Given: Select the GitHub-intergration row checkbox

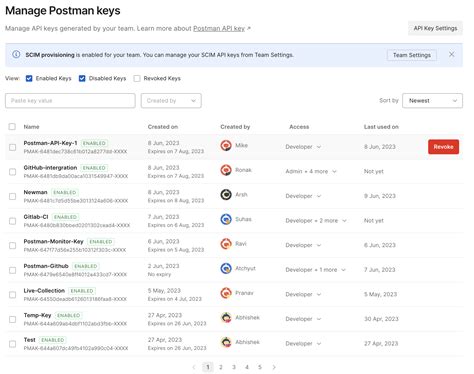Looking at the screenshot, I should pos(12,172).
